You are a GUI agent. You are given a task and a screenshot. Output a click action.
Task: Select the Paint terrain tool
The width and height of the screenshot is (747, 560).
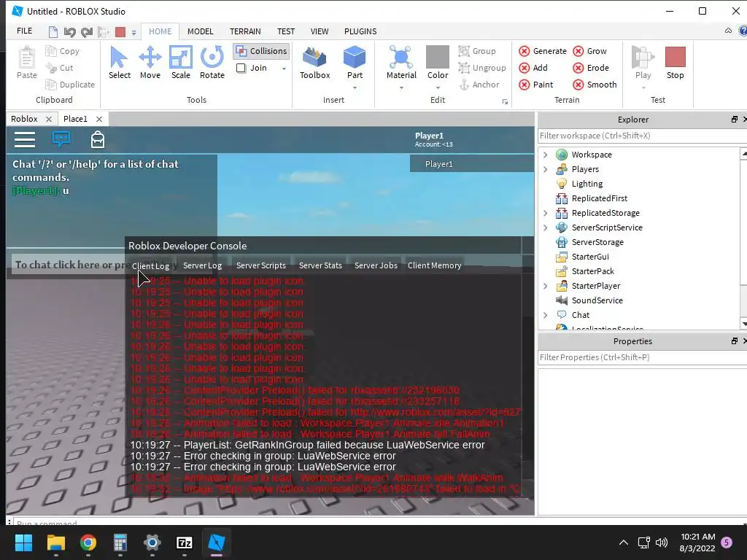[536, 85]
